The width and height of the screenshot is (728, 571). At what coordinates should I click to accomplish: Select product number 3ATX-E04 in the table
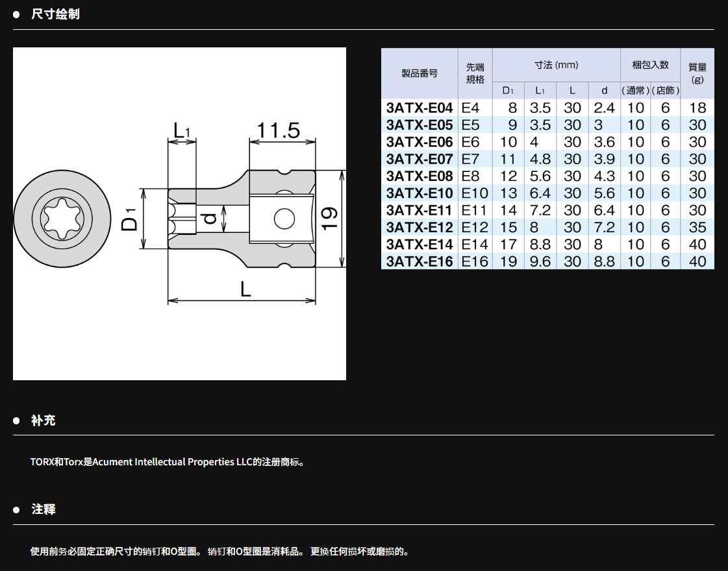point(419,108)
